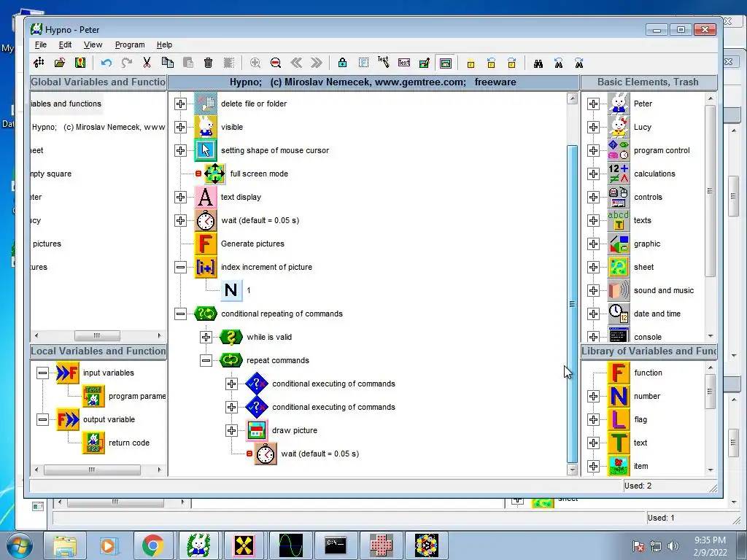The image size is (747, 560).
Task: Click the magnifier Zoom in icon
Action: [x=255, y=63]
